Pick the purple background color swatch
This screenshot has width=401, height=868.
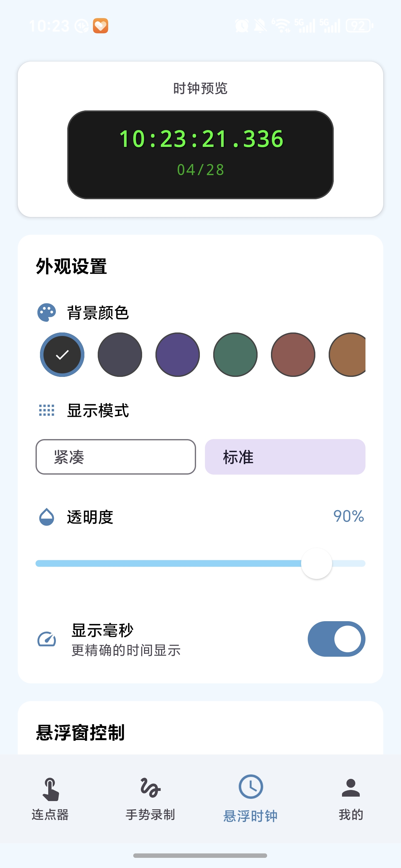click(x=178, y=354)
